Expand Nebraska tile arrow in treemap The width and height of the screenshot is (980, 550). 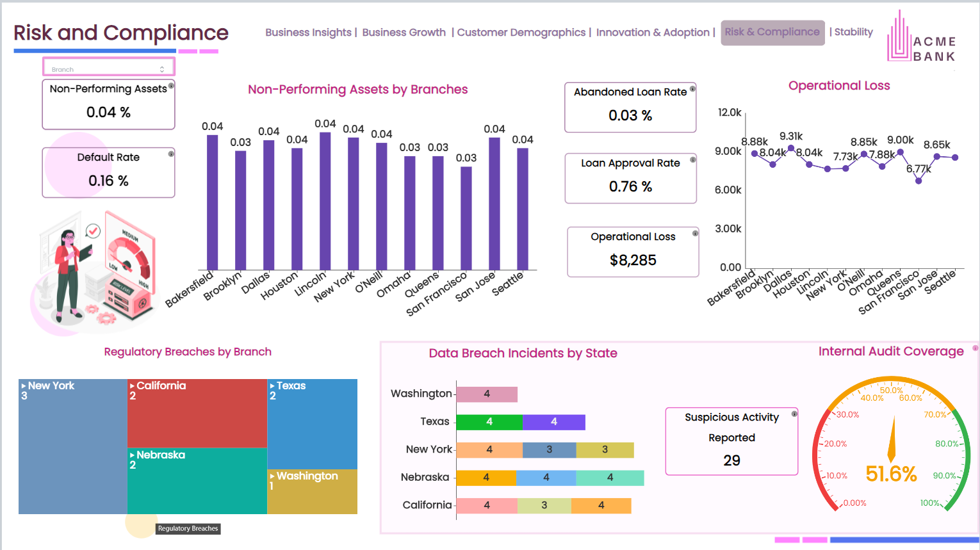coord(133,455)
